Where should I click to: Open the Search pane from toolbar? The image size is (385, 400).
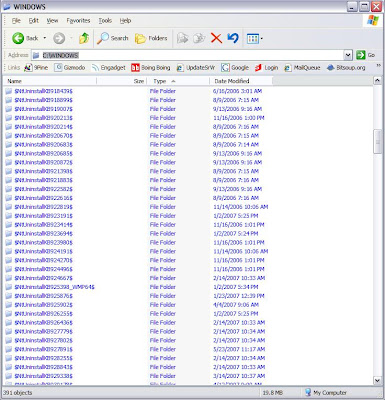[x=113, y=38]
